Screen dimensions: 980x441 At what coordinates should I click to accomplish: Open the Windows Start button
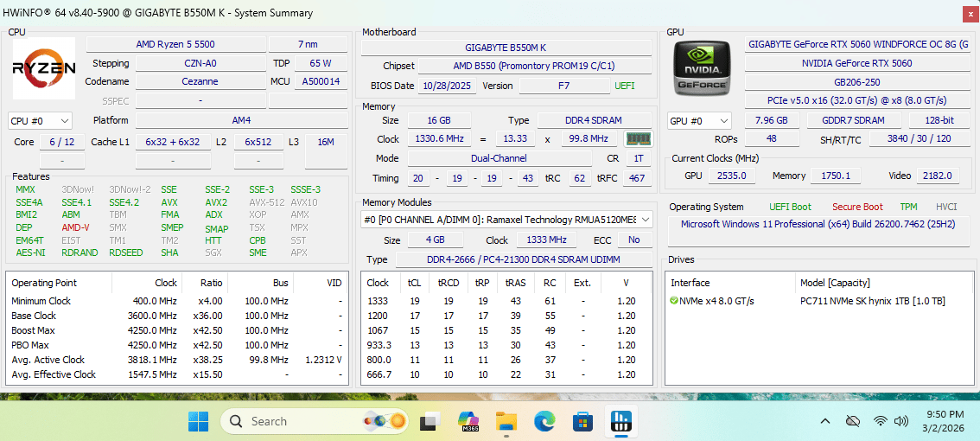[x=199, y=421]
